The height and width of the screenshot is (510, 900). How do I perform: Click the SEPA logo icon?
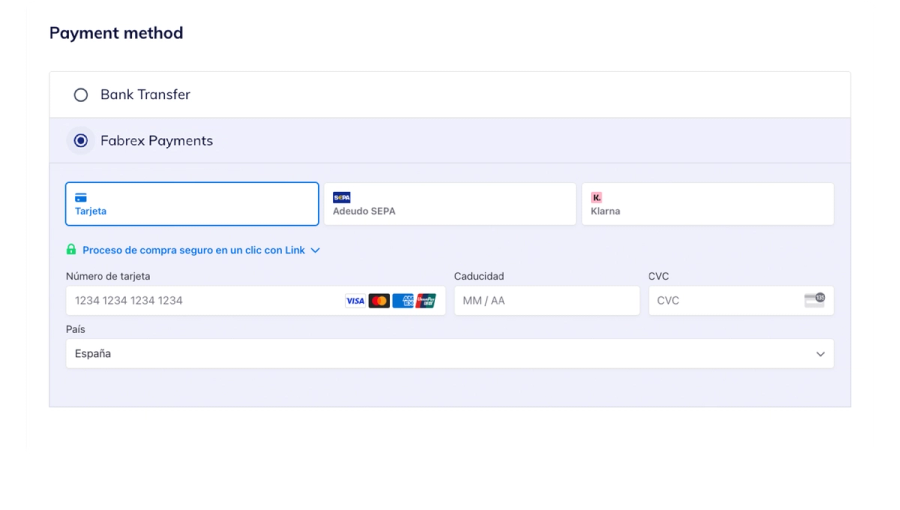point(342,197)
